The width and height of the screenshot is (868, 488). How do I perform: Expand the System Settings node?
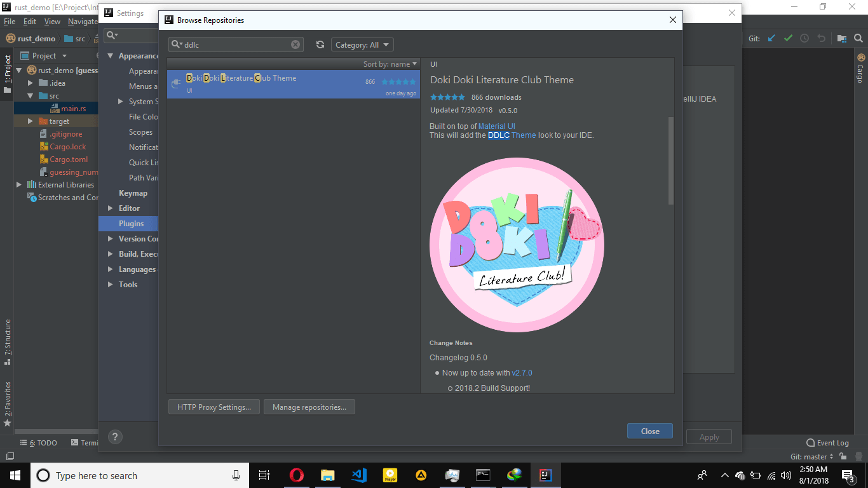point(121,102)
